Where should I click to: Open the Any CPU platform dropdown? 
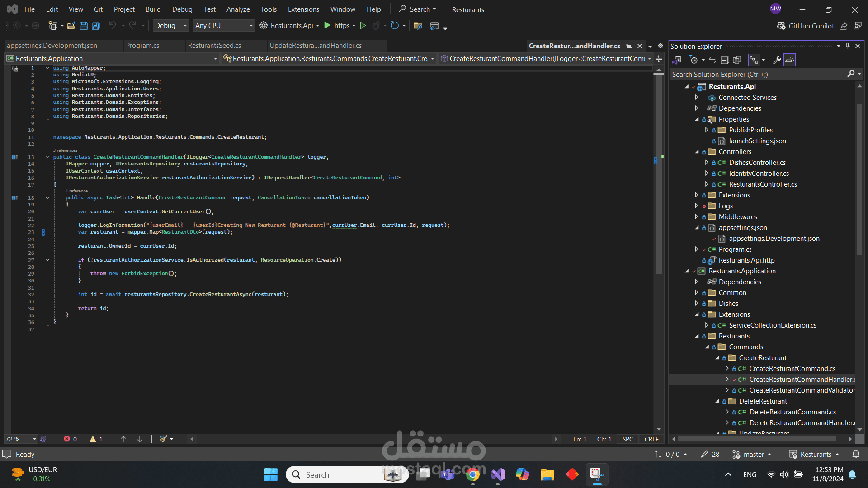coord(224,26)
